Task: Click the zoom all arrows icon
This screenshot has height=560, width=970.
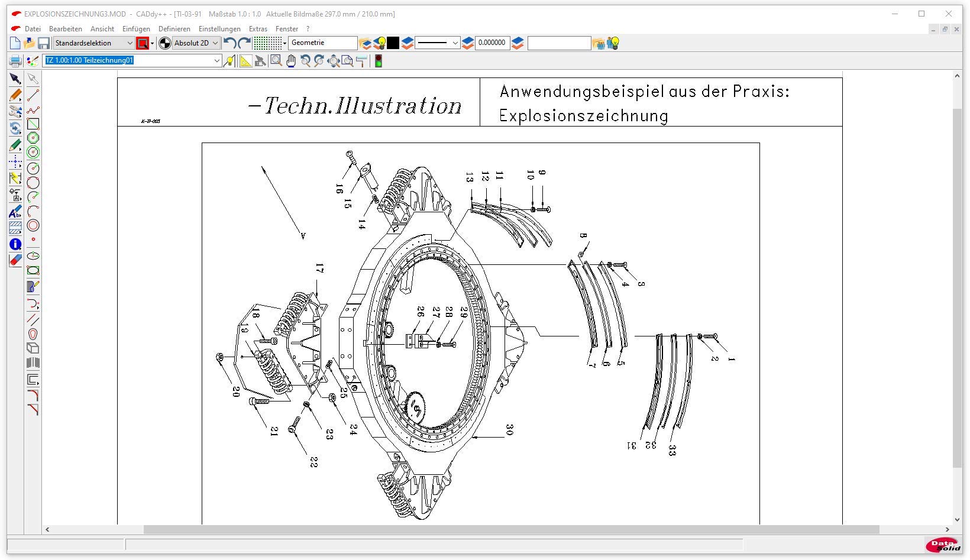Action: click(x=334, y=60)
